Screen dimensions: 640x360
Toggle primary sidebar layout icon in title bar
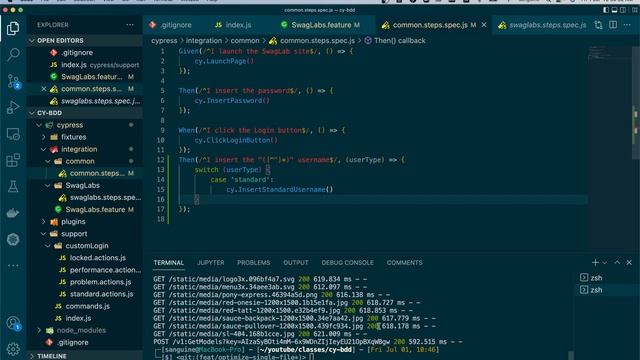coord(606,10)
